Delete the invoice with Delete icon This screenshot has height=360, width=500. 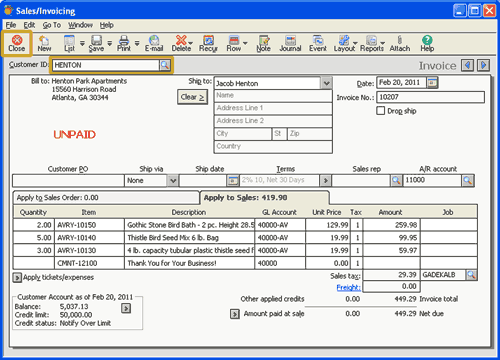point(181,43)
